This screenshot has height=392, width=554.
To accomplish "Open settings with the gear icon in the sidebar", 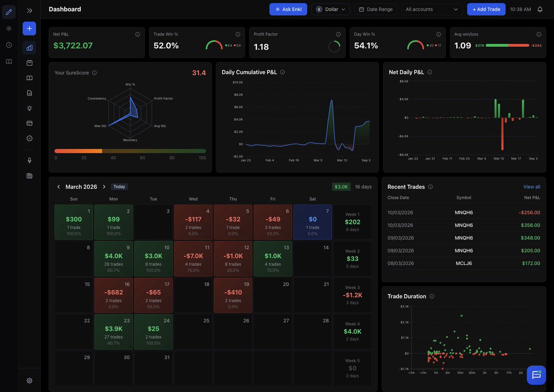I will (x=30, y=380).
